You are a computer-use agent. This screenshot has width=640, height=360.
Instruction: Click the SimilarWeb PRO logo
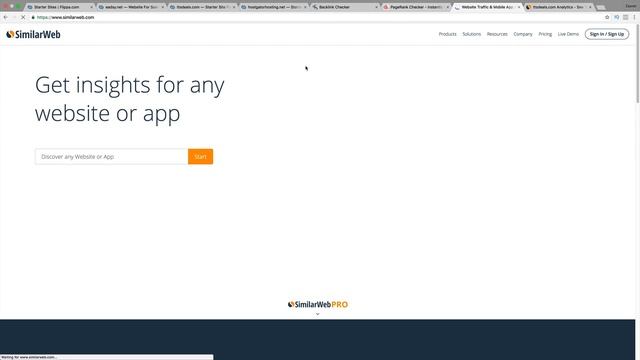click(x=318, y=304)
